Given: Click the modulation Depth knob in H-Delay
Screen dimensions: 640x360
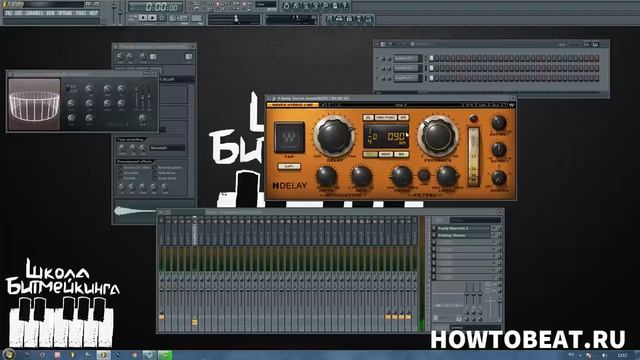Looking at the screenshot, I should (x=326, y=177).
